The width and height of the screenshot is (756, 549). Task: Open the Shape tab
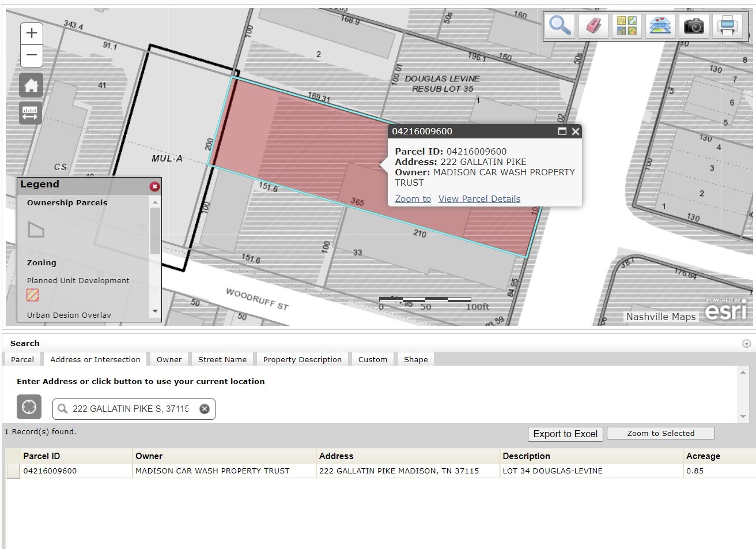point(416,359)
